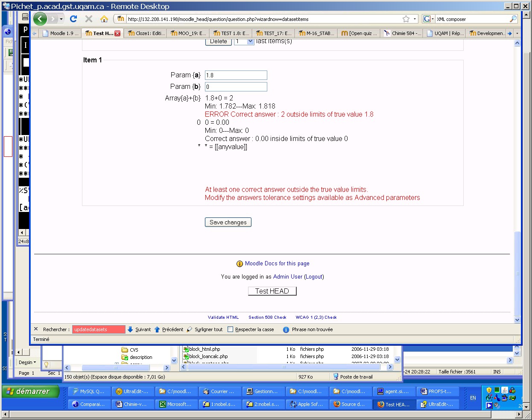Open the description folder in tree

[137, 357]
